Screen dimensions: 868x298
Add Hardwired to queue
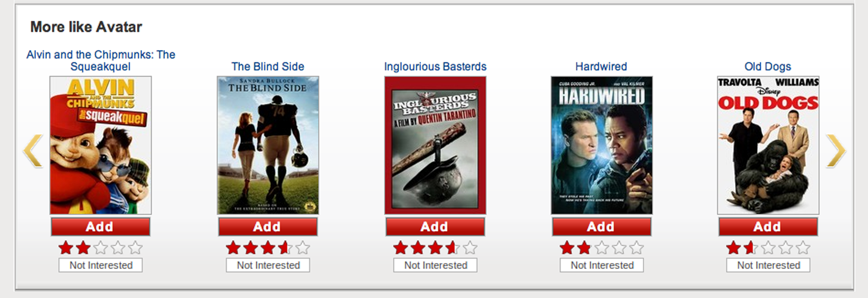pyautogui.click(x=601, y=227)
